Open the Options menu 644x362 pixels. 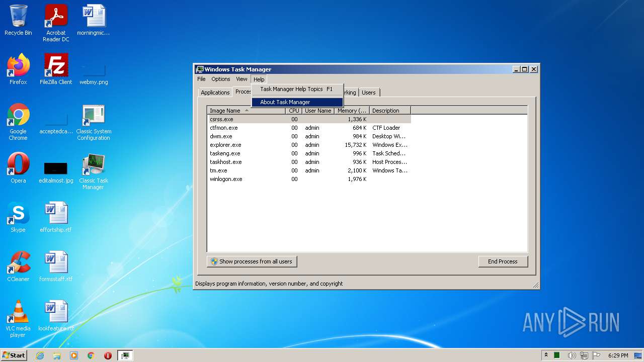(x=220, y=79)
